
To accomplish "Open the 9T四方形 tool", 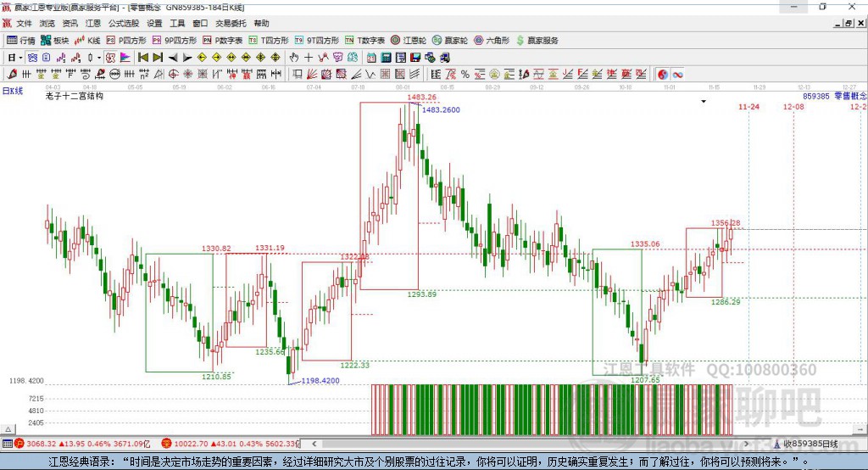I will tap(317, 41).
